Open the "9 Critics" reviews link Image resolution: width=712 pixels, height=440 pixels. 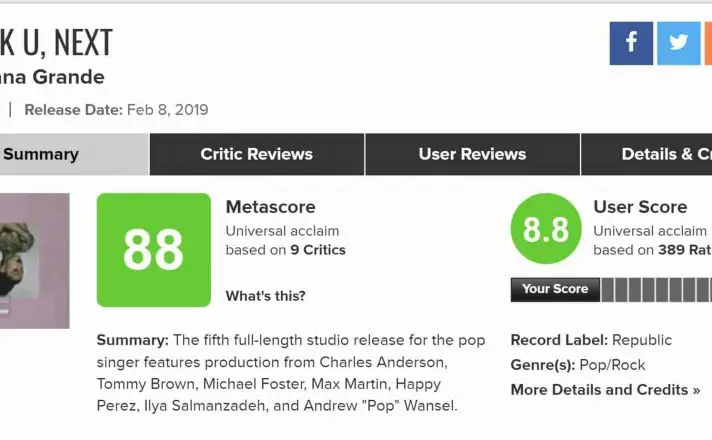click(x=318, y=250)
